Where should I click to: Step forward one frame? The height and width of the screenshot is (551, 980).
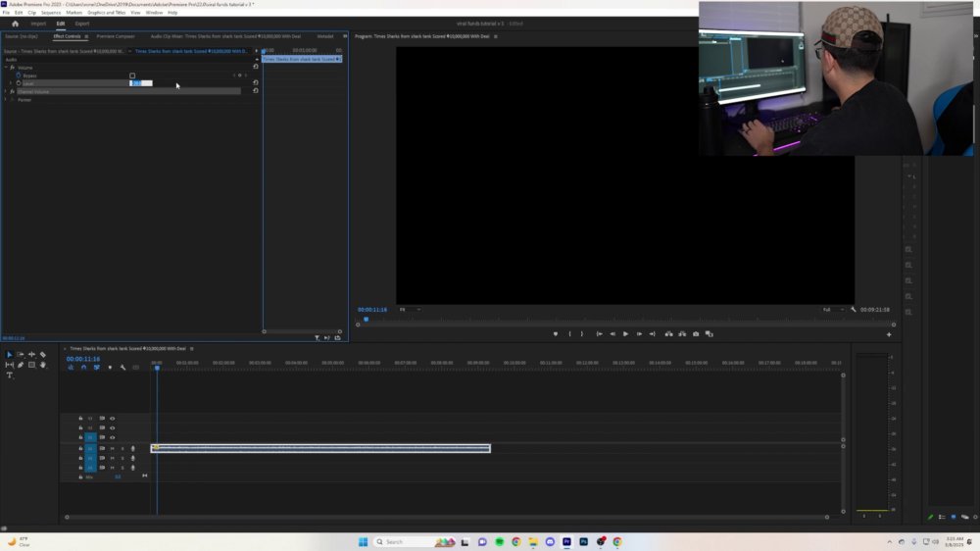pos(639,334)
